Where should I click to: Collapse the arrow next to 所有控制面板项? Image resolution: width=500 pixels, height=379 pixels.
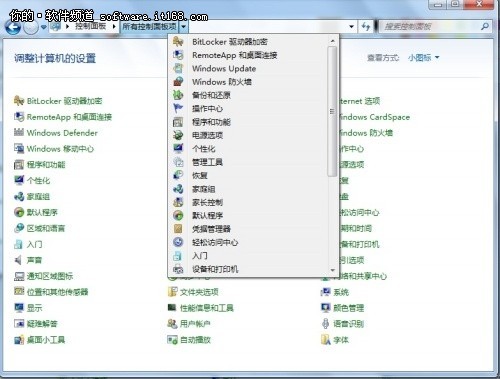(184, 26)
